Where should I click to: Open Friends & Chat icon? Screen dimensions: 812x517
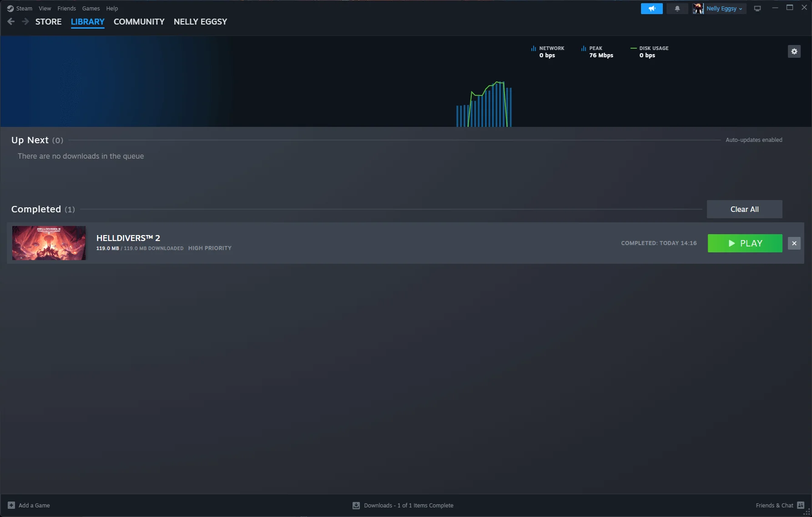(801, 505)
